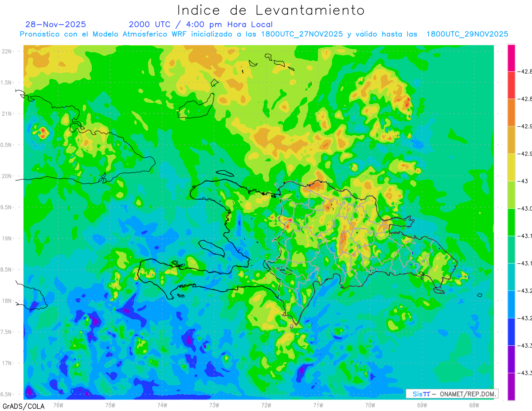Pick the royal blue swatch in the color bar
Viewport: 532px width, 411px height.
(x=511, y=332)
